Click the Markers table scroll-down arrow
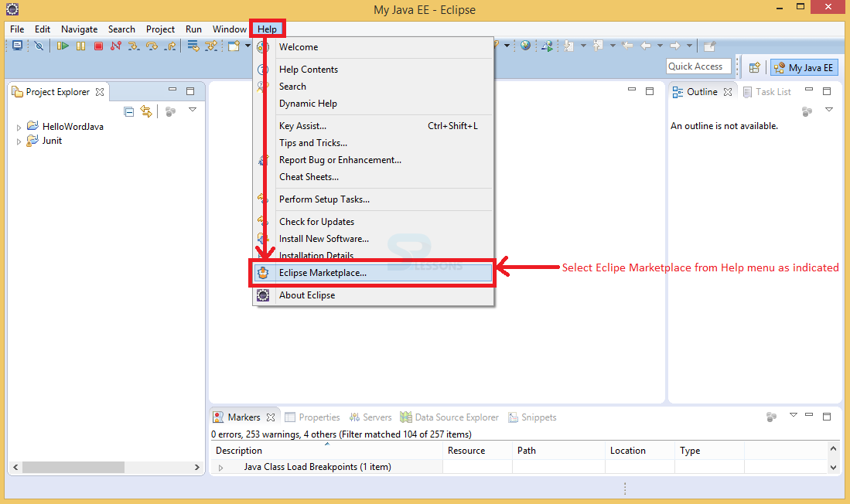 point(833,467)
